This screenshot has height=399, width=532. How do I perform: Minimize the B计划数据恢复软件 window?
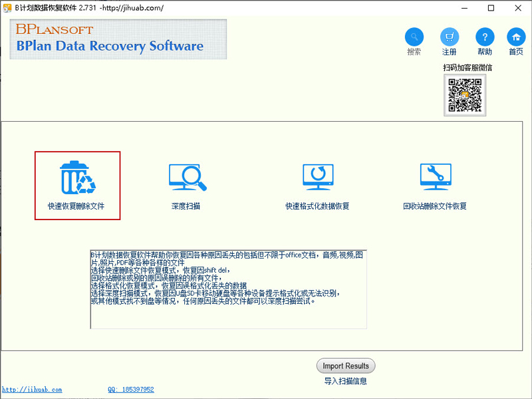(x=465, y=8)
